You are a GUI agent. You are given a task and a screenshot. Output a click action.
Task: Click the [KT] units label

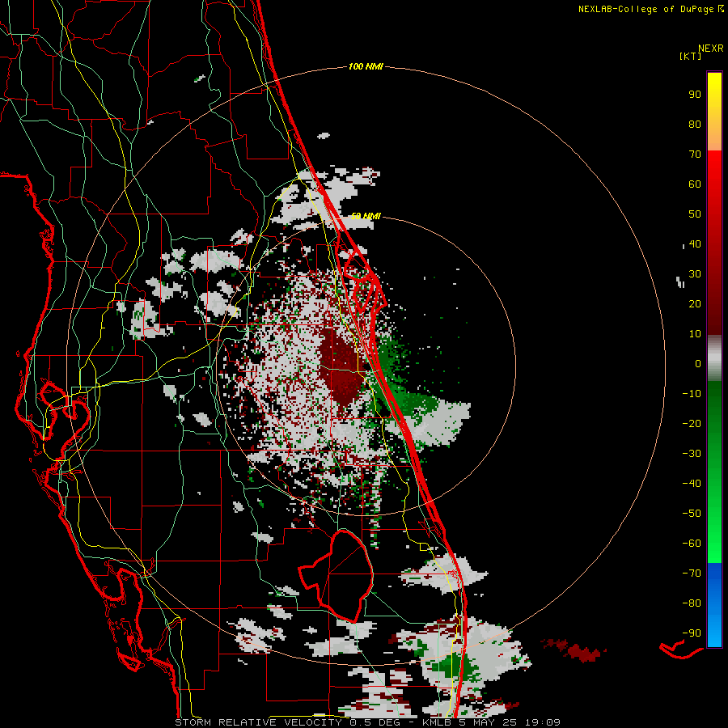pos(691,56)
